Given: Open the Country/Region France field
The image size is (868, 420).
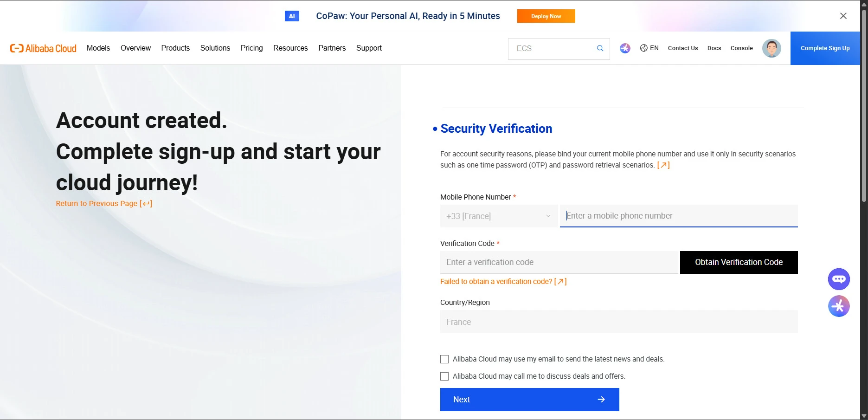Looking at the screenshot, I should (619, 322).
